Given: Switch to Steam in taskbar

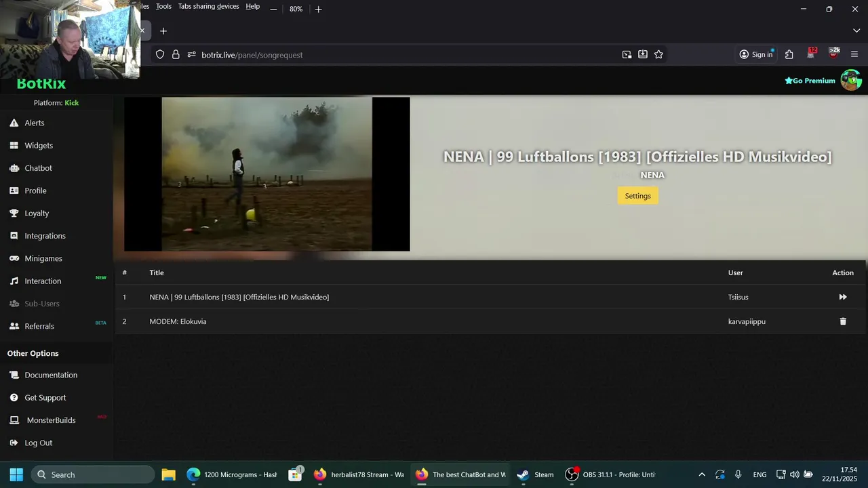Looking at the screenshot, I should [535, 474].
